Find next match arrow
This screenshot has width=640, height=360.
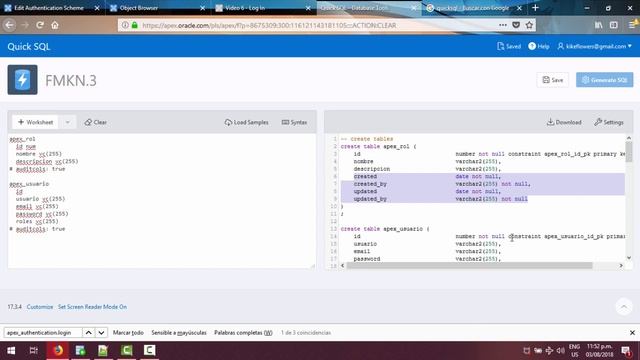101,333
